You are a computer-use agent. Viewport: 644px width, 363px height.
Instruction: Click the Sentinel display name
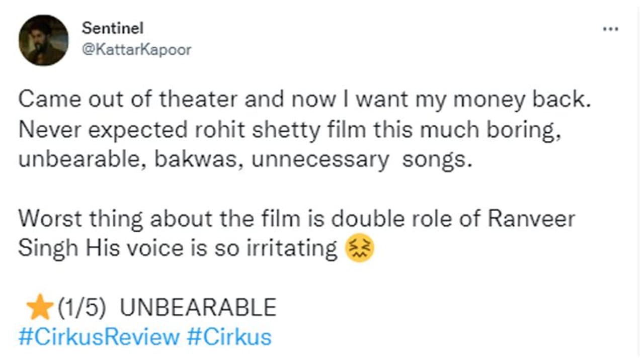click(x=112, y=29)
